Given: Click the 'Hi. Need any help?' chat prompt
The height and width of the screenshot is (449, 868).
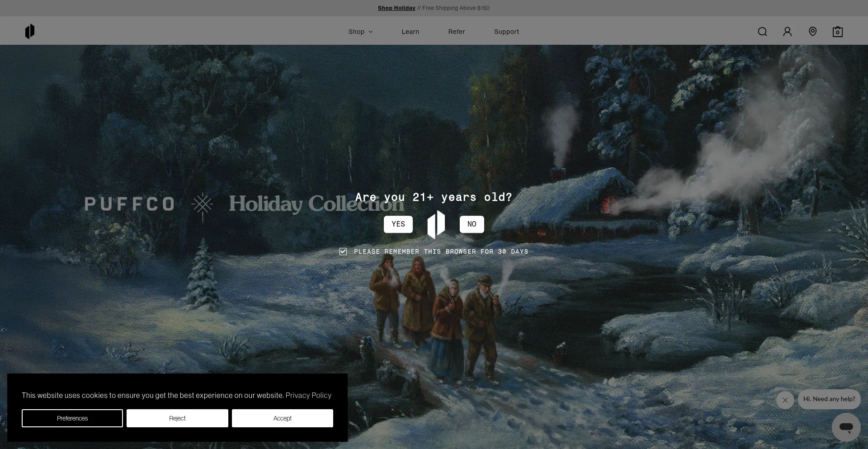Looking at the screenshot, I should tap(829, 399).
